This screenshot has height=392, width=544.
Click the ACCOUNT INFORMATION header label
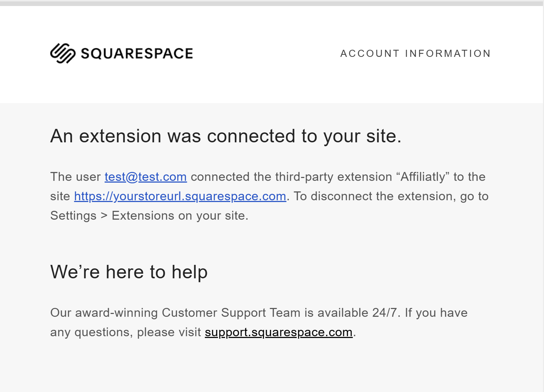click(x=415, y=53)
